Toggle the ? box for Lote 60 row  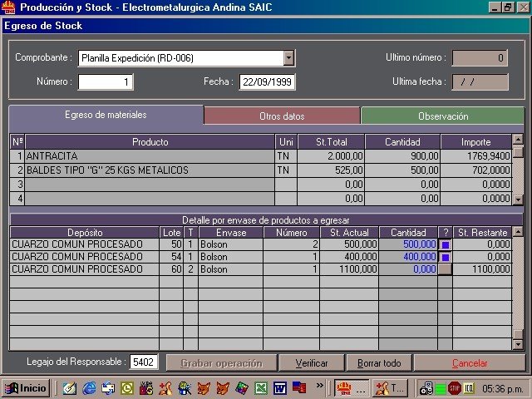coord(446,269)
